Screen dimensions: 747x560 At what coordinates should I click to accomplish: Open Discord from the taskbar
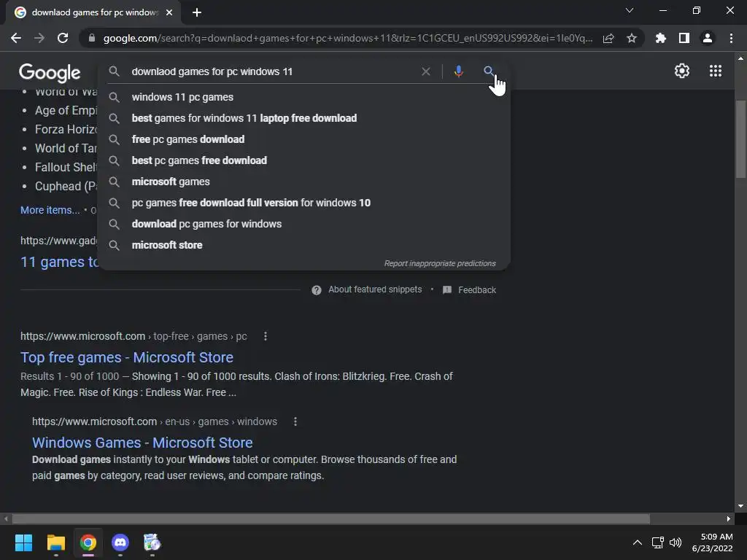(x=120, y=542)
